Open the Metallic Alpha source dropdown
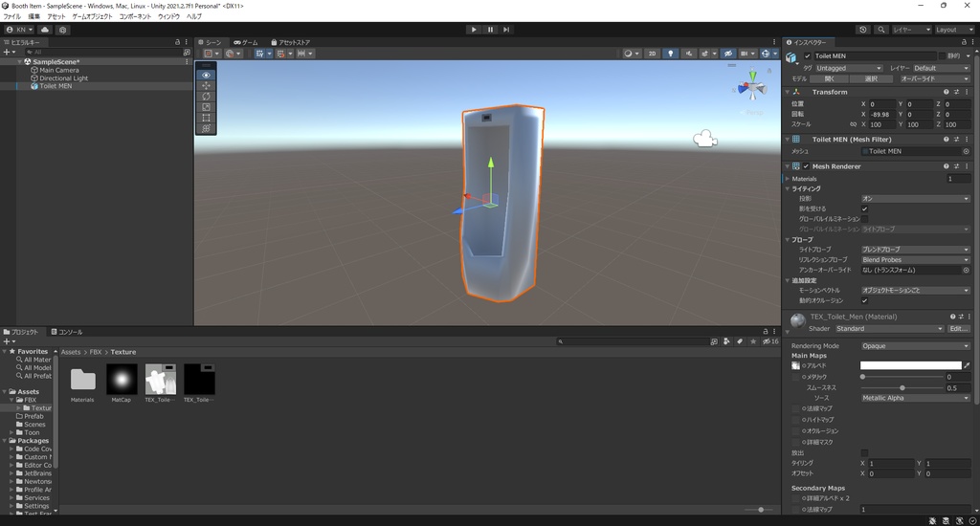 click(915, 398)
